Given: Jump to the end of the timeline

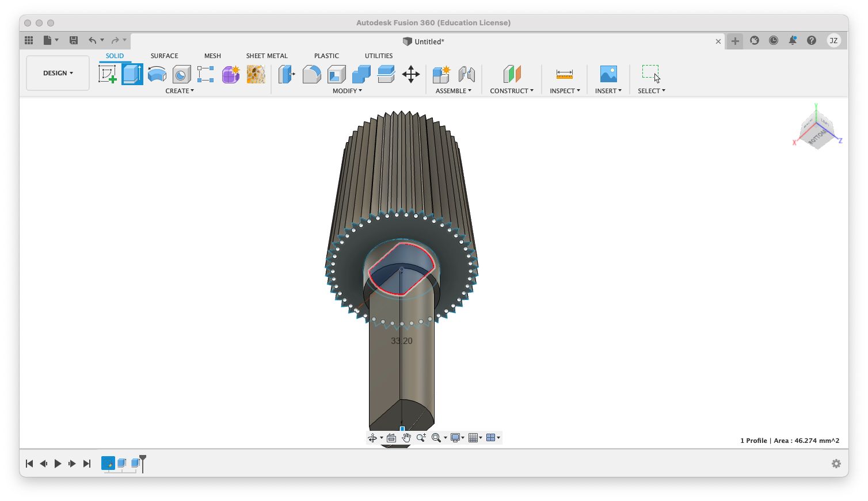Looking at the screenshot, I should point(87,464).
